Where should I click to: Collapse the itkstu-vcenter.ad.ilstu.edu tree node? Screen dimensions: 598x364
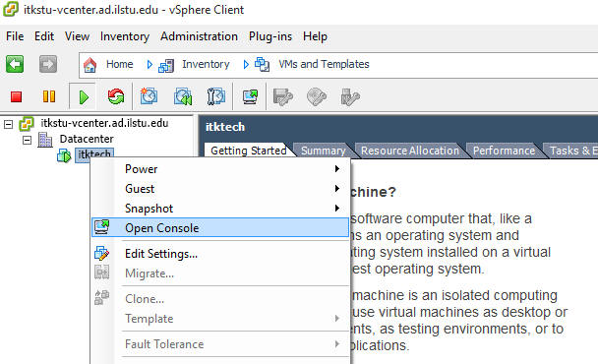[x=8, y=124]
